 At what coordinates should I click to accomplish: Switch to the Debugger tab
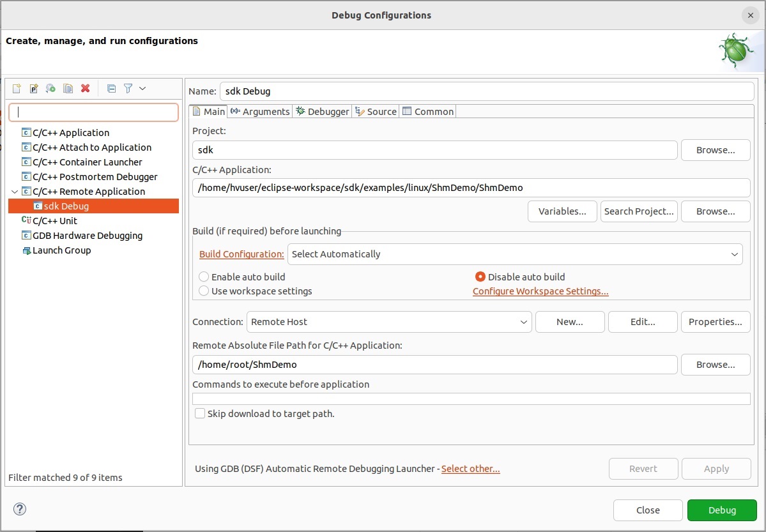[x=323, y=112]
